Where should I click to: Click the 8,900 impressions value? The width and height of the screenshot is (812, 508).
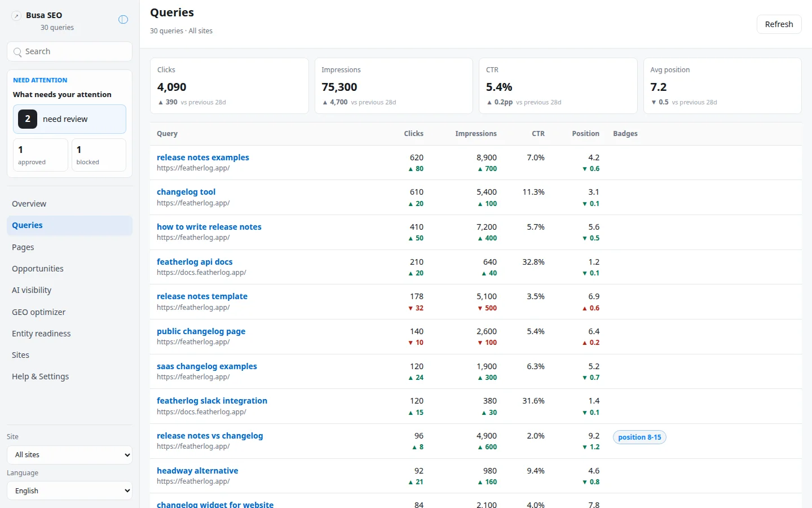pyautogui.click(x=487, y=157)
